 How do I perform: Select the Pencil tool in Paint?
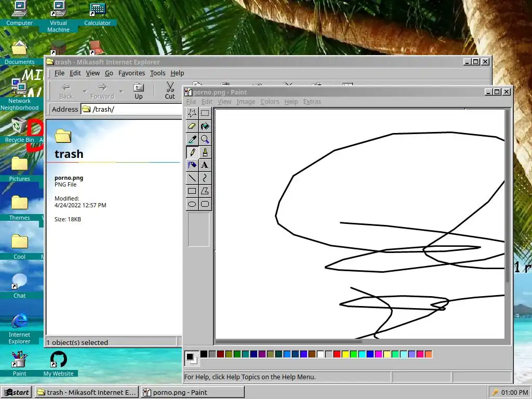point(192,152)
